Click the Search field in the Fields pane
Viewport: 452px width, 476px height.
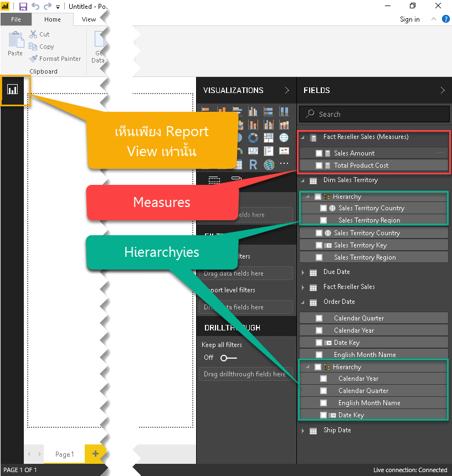[374, 114]
